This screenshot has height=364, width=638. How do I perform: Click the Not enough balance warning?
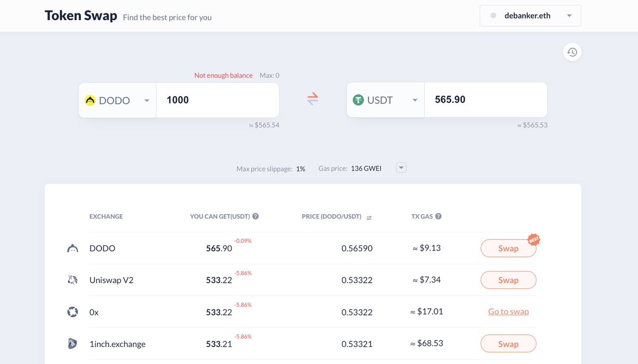(x=223, y=75)
